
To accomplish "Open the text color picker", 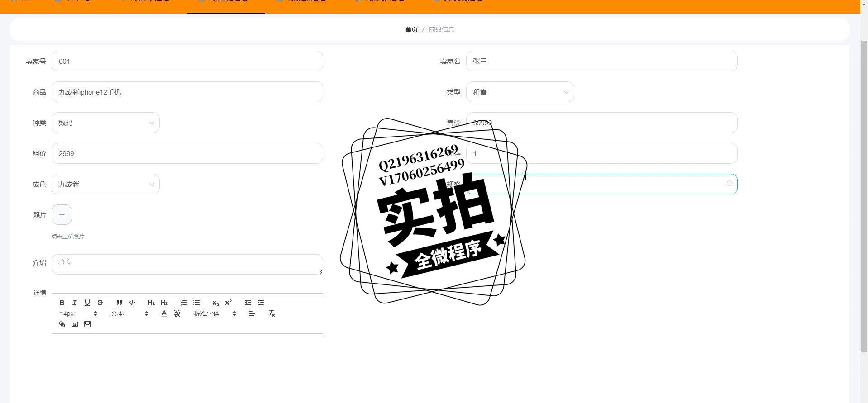I will pyautogui.click(x=164, y=313).
